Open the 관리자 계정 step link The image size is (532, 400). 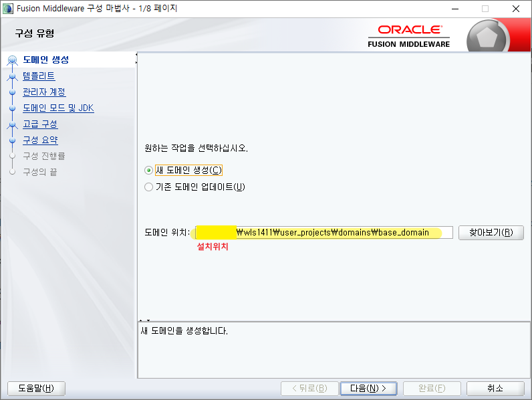point(44,92)
